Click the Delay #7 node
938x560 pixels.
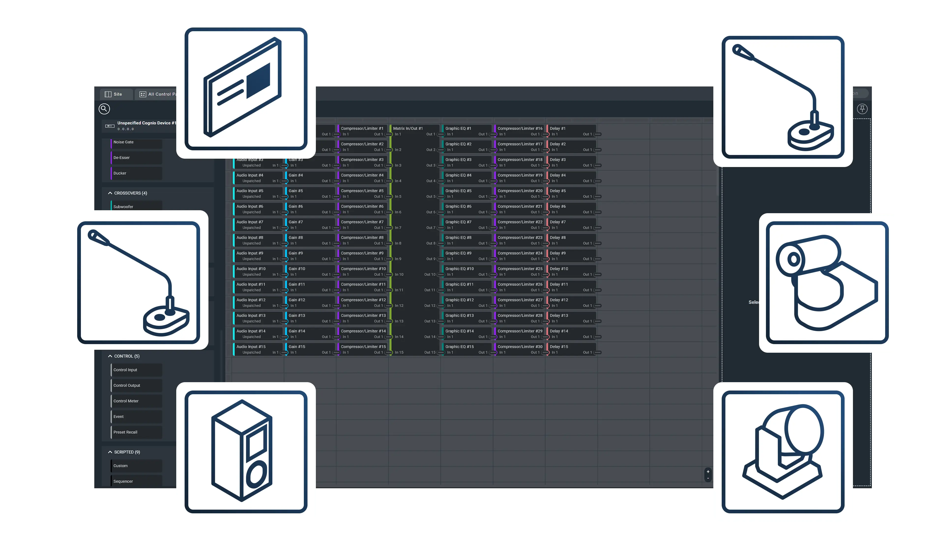(x=571, y=224)
